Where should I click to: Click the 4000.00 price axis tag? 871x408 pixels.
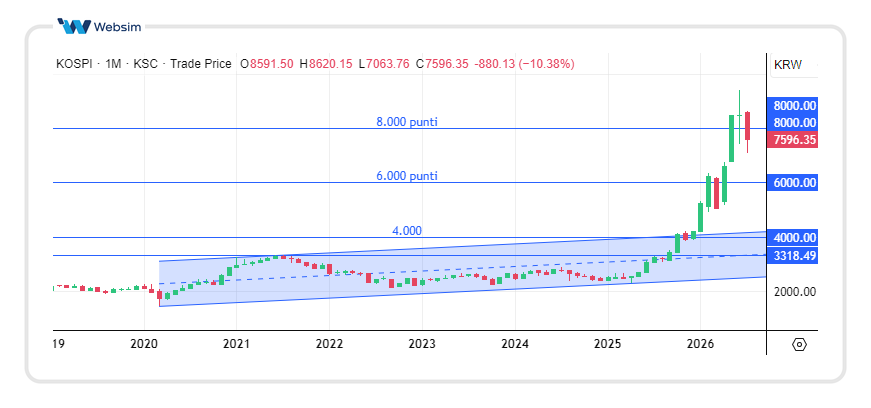(x=792, y=238)
